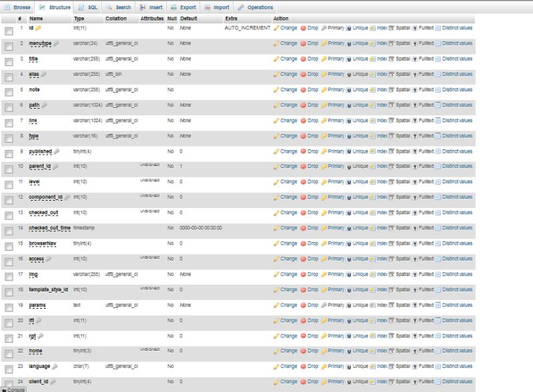Click the Index icon for rgt
Image resolution: width=533 pixels, height=392 pixels.
pos(372,336)
